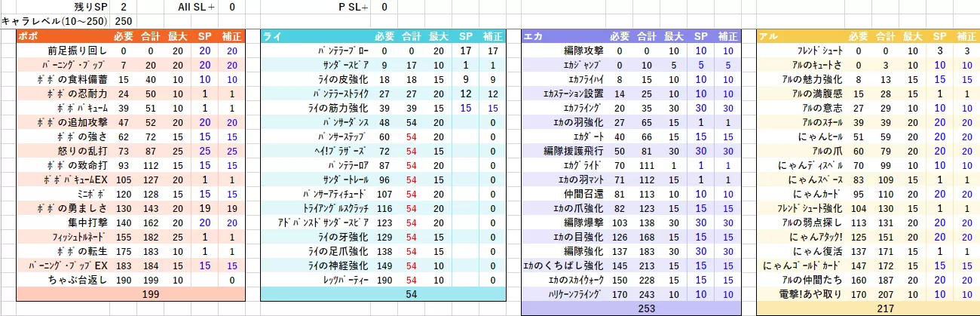The width and height of the screenshot is (980, 316).
Task: Click 編隊攻撃 skill name
Action: (583, 51)
